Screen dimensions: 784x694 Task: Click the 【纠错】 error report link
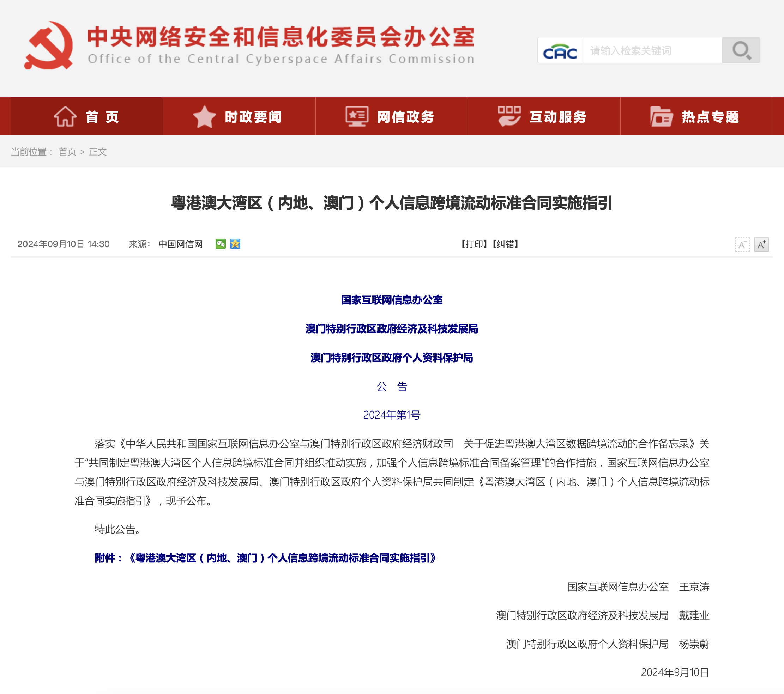click(x=505, y=244)
